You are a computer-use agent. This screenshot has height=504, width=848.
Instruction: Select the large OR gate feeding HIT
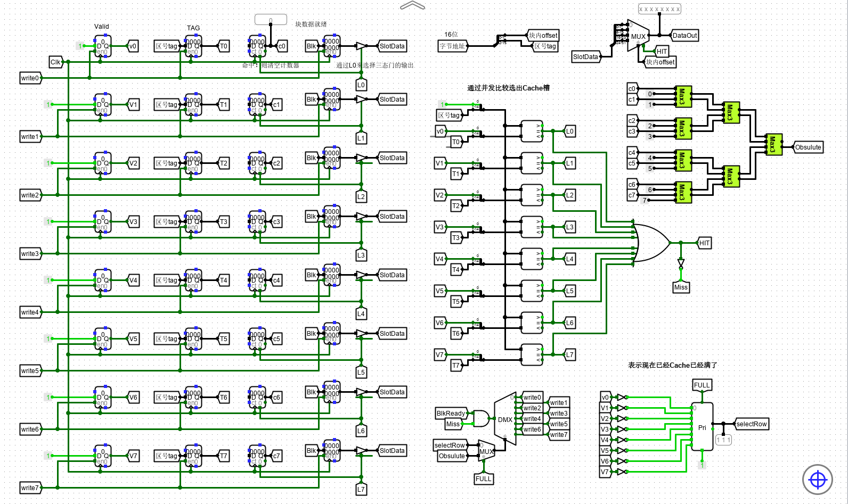coord(652,243)
